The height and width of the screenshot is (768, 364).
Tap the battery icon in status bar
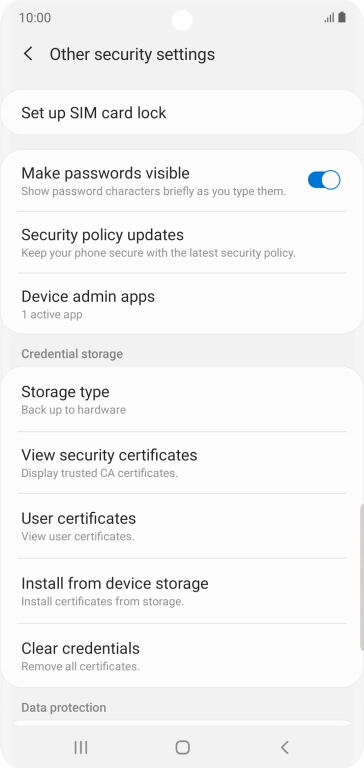tap(342, 18)
